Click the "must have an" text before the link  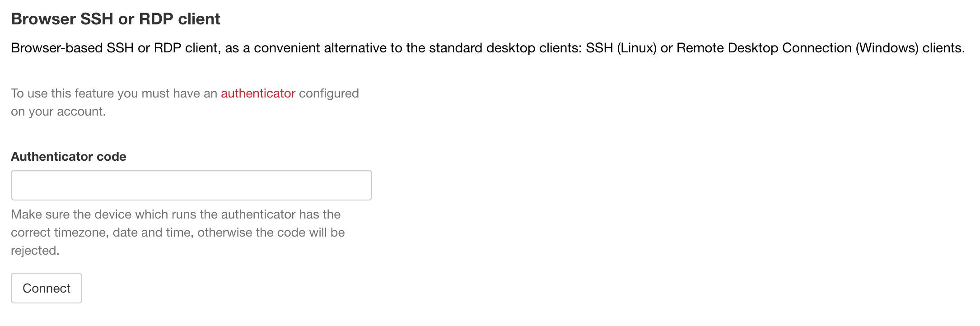click(179, 93)
